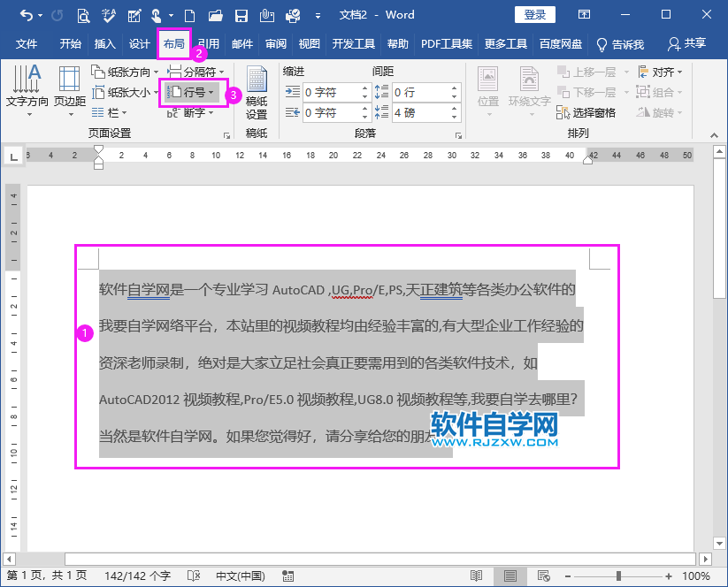
Task: Click the Save icon in quick access toolbar
Action: [x=240, y=15]
